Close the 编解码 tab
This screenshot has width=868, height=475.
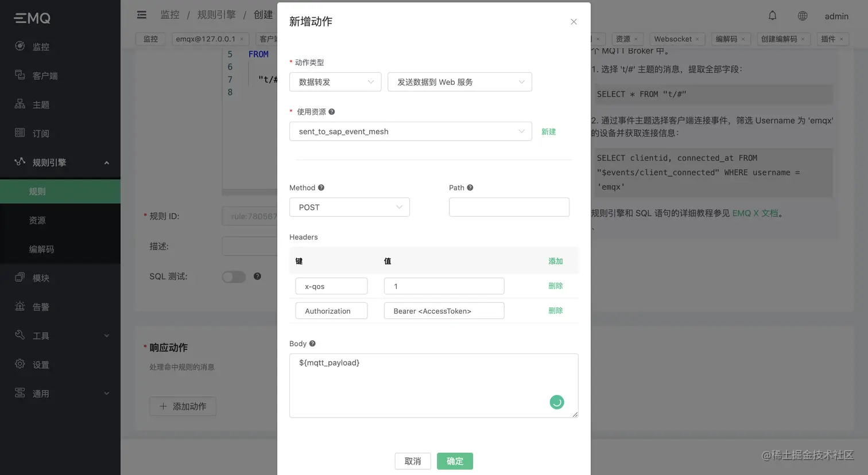(x=743, y=39)
